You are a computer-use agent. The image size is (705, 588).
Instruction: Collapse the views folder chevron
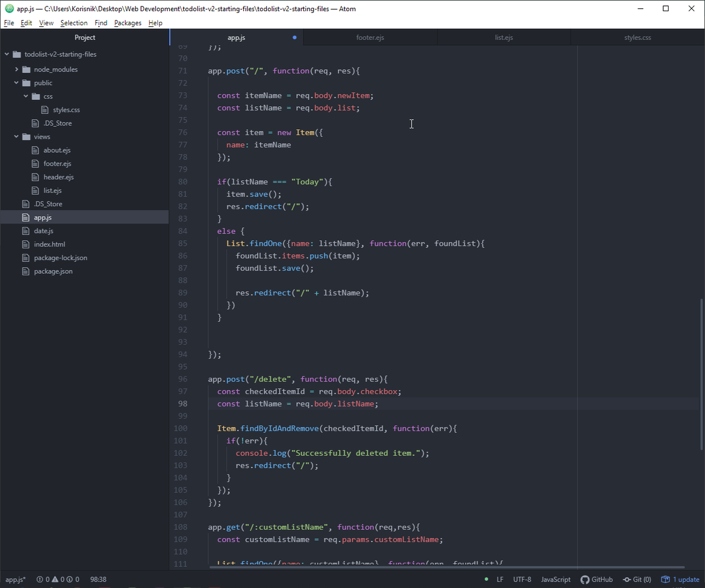pos(17,137)
